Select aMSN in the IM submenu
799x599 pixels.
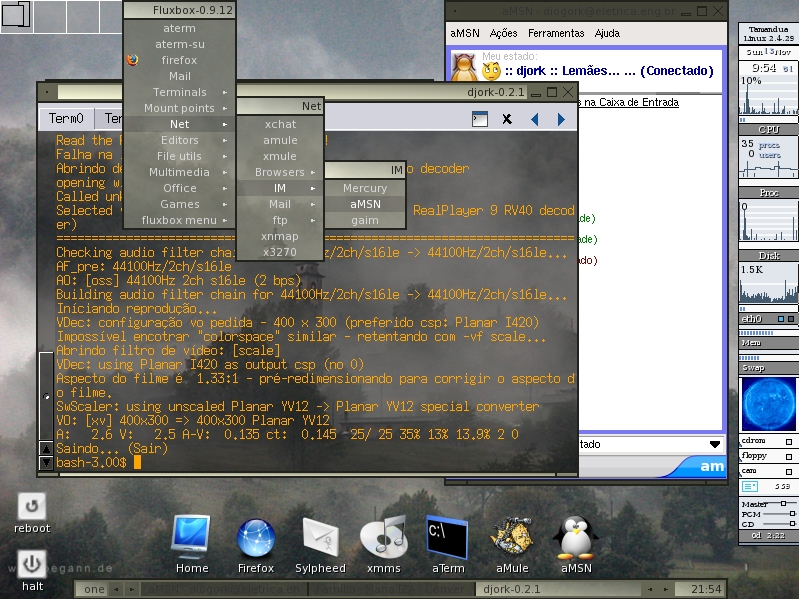pos(365,204)
